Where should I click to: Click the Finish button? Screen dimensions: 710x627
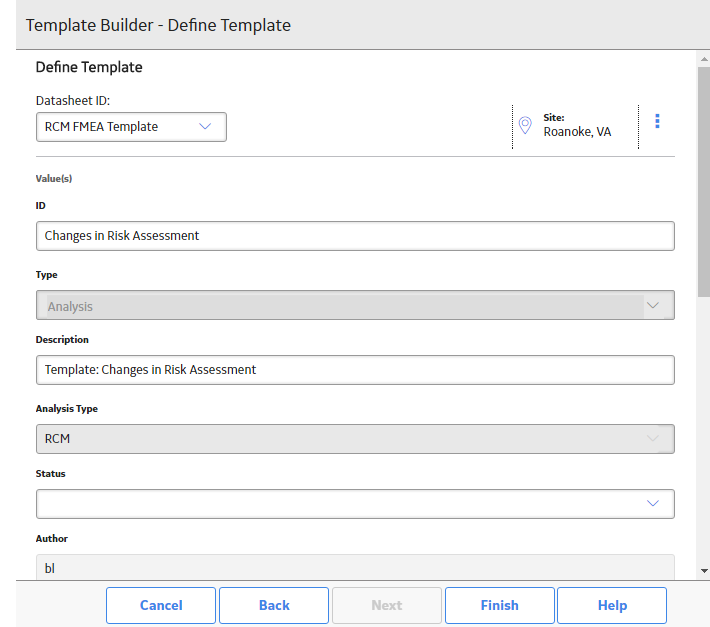pyautogui.click(x=499, y=605)
